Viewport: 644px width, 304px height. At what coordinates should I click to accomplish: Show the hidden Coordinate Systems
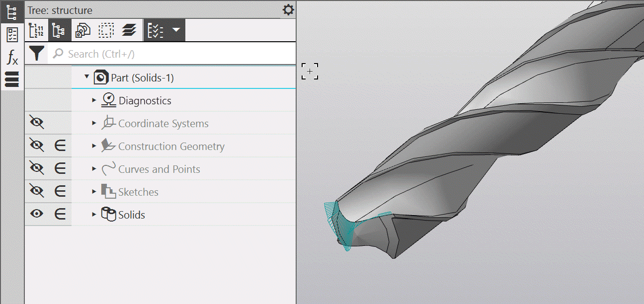37,123
